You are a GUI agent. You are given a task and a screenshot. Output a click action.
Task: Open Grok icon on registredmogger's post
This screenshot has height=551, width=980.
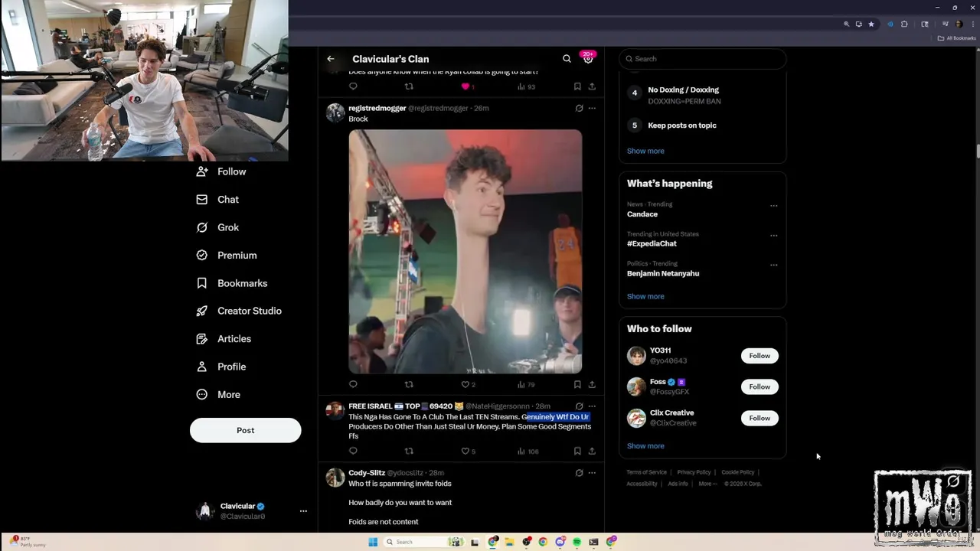pos(579,108)
